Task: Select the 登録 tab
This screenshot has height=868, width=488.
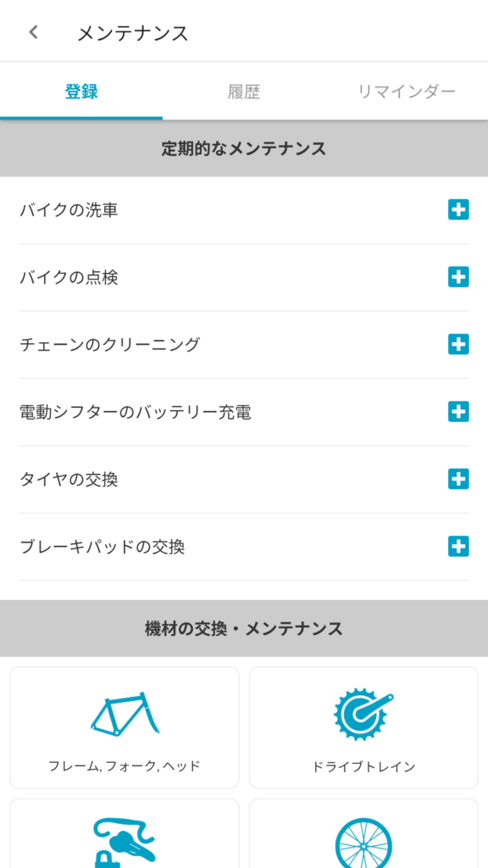Action: coord(81,92)
